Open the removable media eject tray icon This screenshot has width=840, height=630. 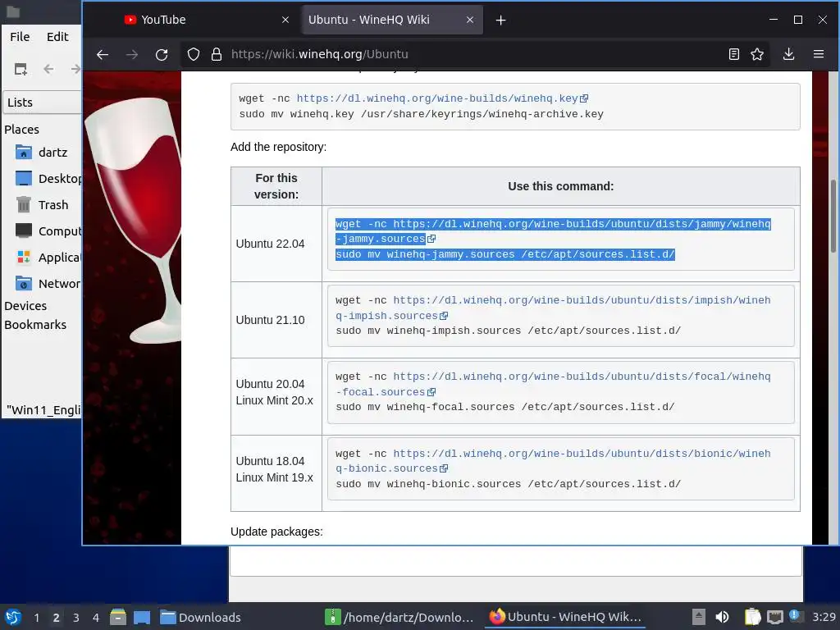click(698, 617)
